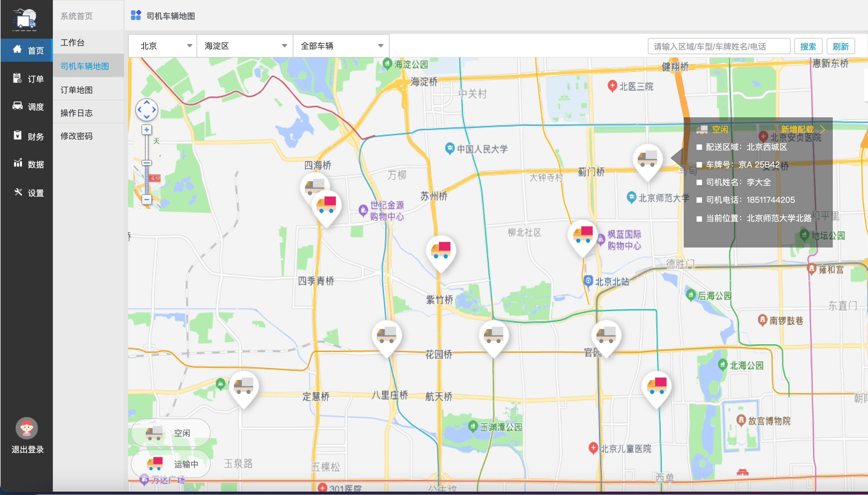This screenshot has height=495, width=868.
Task: Click the 搜索 search button
Action: click(808, 46)
